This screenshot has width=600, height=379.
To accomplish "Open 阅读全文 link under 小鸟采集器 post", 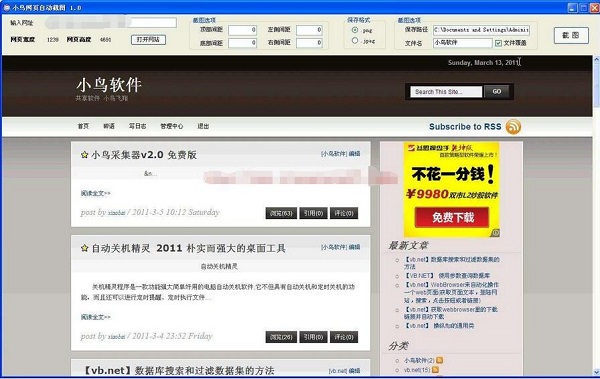I will [x=95, y=193].
